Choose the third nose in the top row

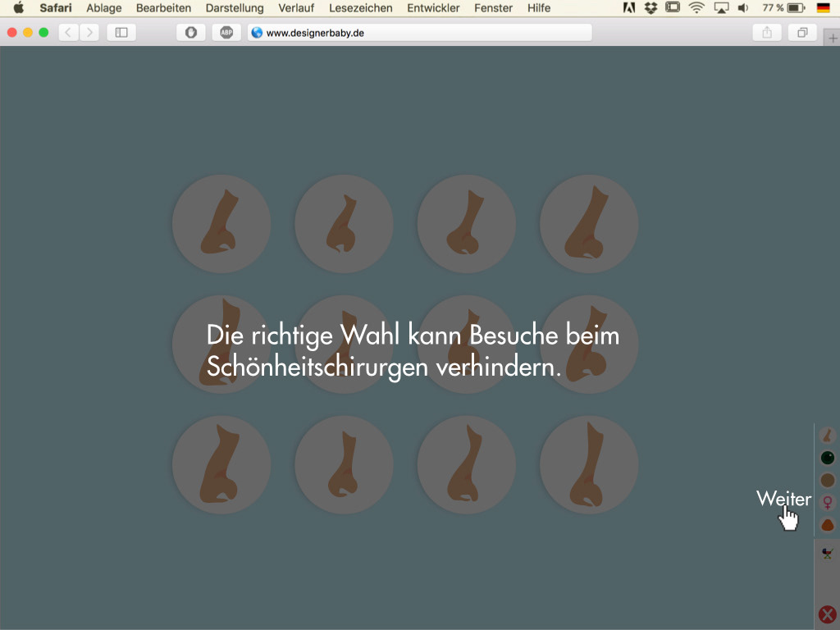(x=467, y=224)
